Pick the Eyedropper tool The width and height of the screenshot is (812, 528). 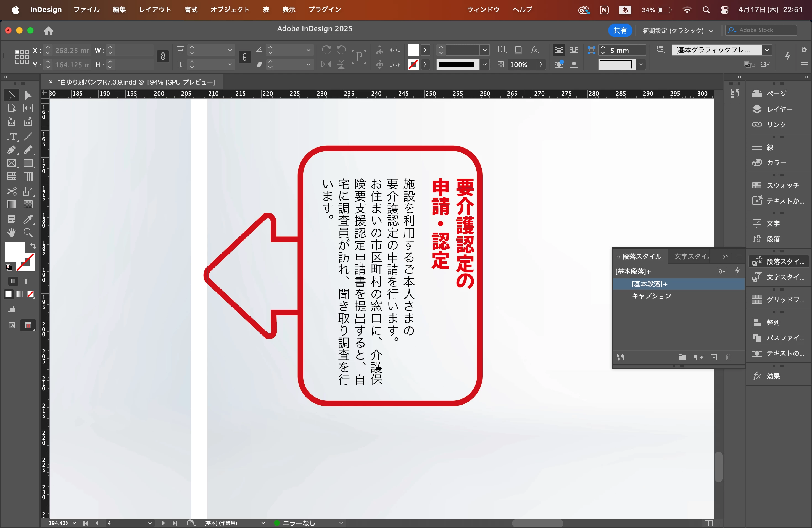tap(28, 219)
